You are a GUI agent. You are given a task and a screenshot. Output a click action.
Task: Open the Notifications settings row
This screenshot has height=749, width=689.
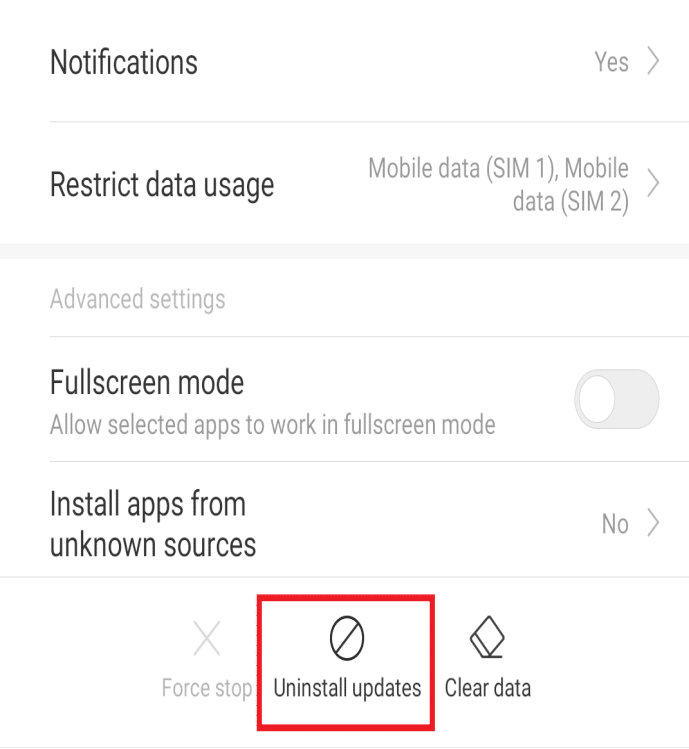pos(344,61)
